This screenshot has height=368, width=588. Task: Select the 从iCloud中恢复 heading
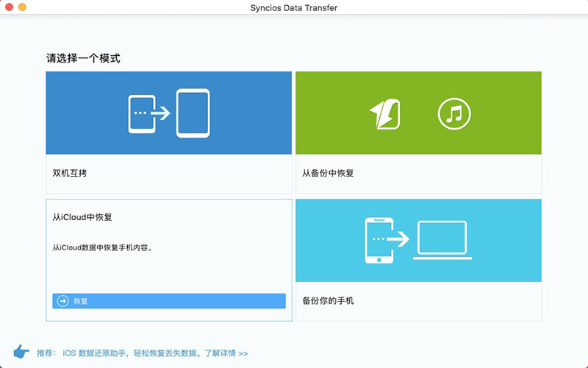[x=82, y=217]
